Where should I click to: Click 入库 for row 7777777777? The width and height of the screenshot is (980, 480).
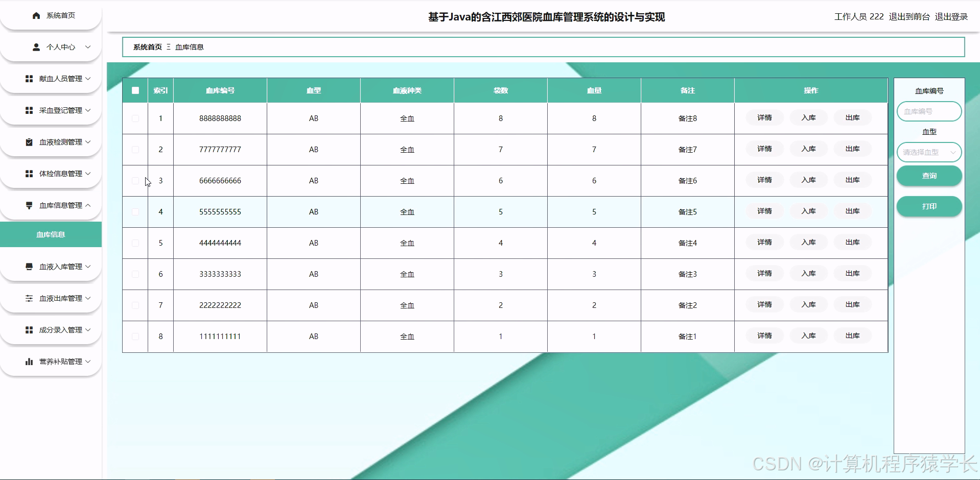click(808, 149)
